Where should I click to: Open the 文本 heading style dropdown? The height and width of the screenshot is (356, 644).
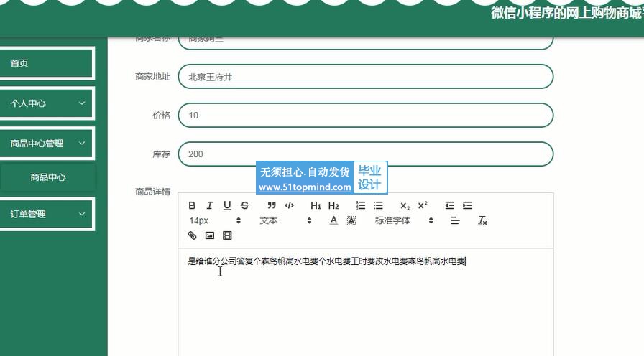pyautogui.click(x=286, y=220)
